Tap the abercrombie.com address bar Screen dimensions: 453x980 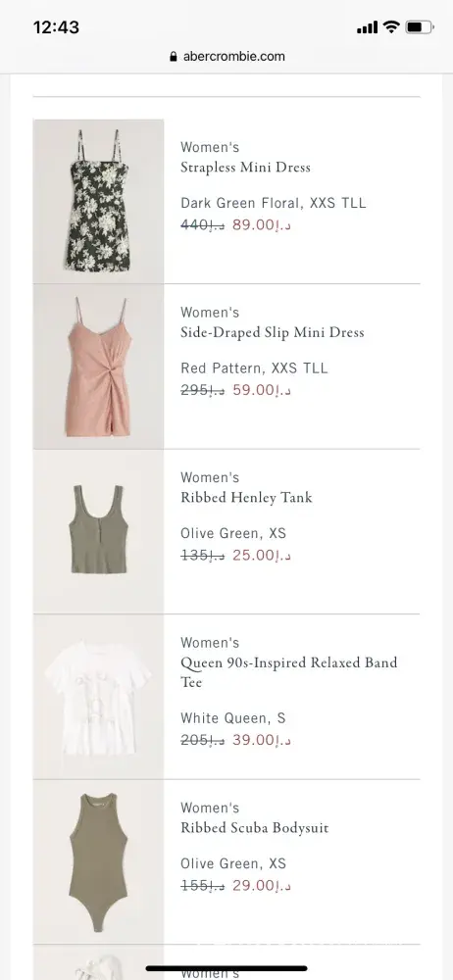(x=227, y=56)
